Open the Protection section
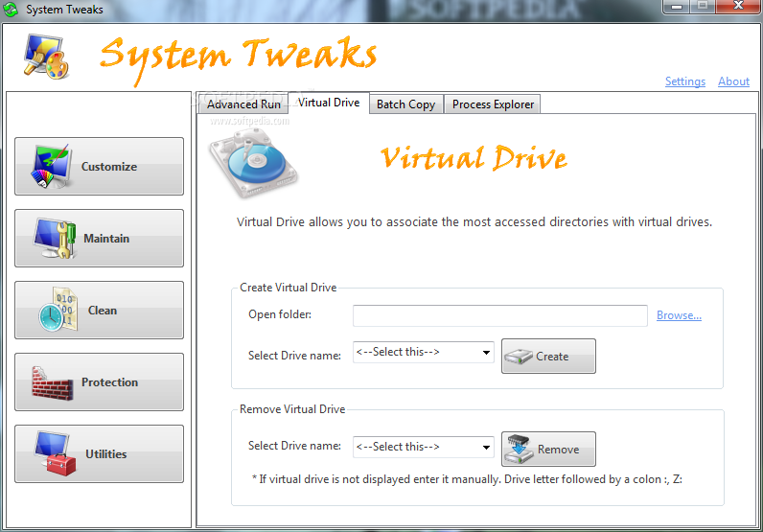Image resolution: width=763 pixels, height=532 pixels. (x=100, y=382)
